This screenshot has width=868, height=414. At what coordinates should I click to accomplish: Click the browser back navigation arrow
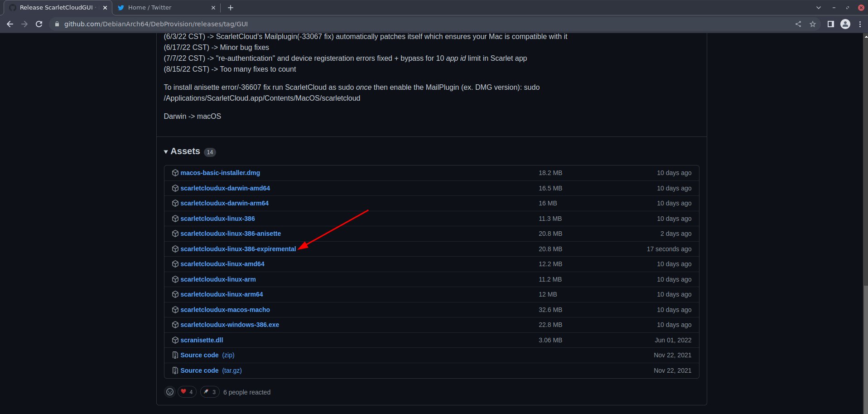click(x=10, y=24)
